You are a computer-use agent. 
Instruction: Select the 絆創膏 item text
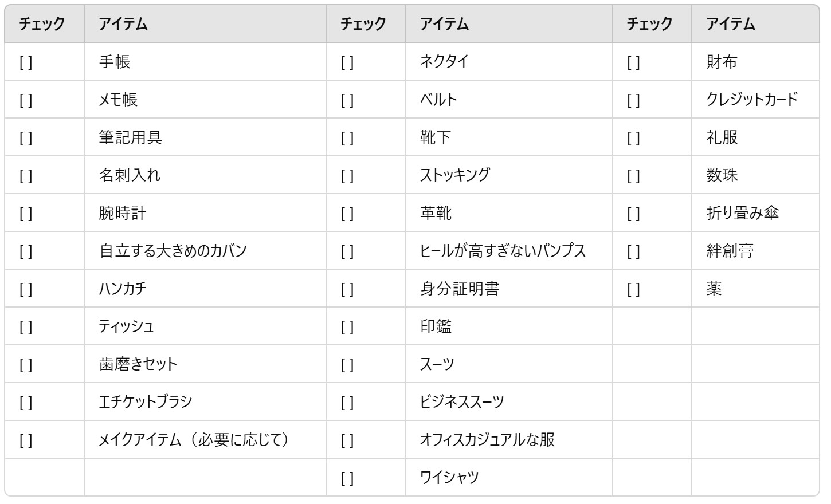click(x=730, y=251)
